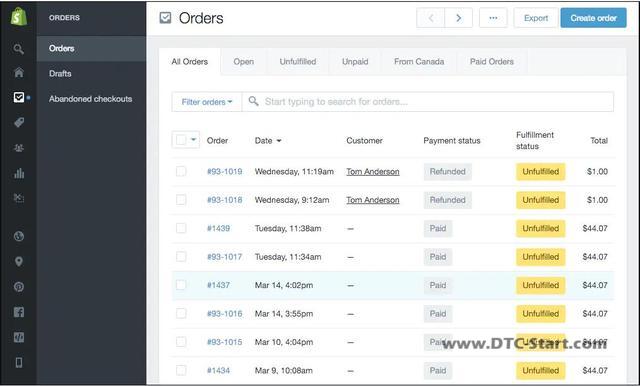Open Discounts icon in sidebar

click(x=19, y=198)
